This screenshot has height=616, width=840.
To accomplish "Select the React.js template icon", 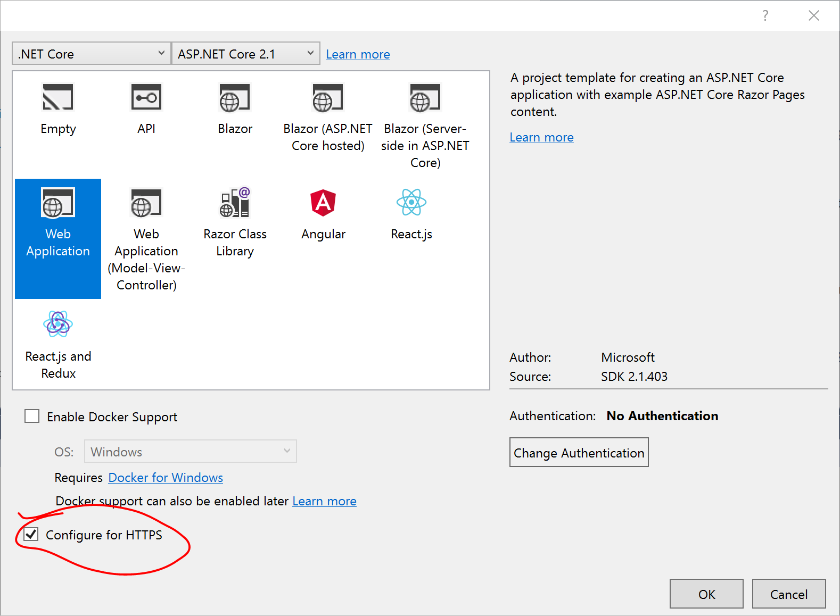I will (x=411, y=203).
